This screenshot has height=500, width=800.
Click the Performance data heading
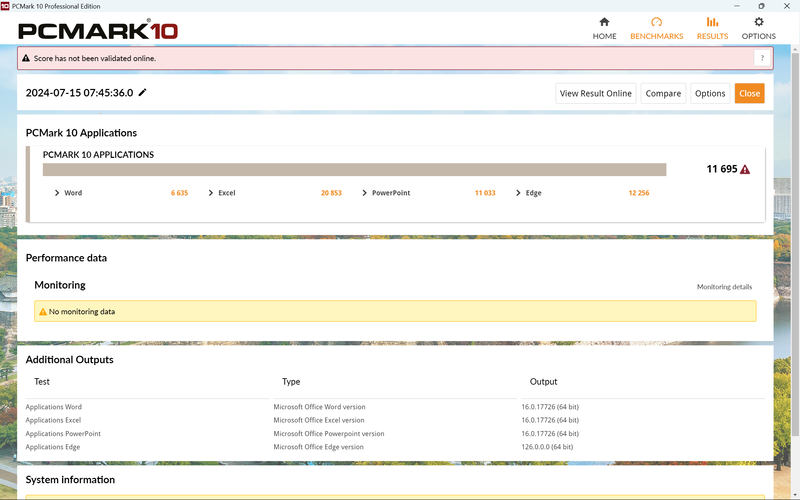tap(66, 258)
